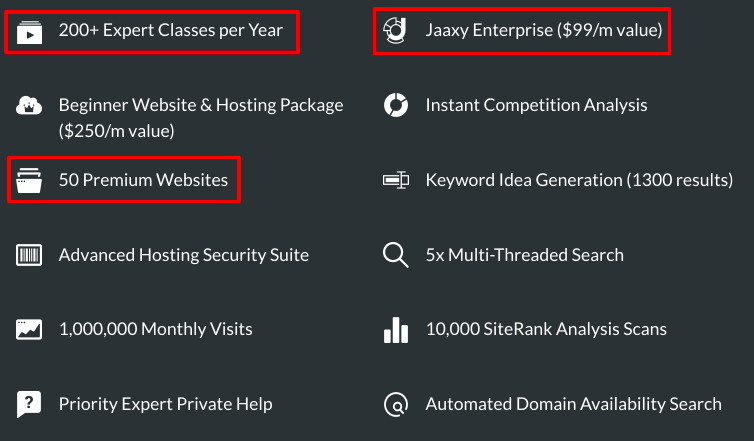The height and width of the screenshot is (441, 754).
Task: Click the 50 Premium Websites label
Action: (x=143, y=180)
